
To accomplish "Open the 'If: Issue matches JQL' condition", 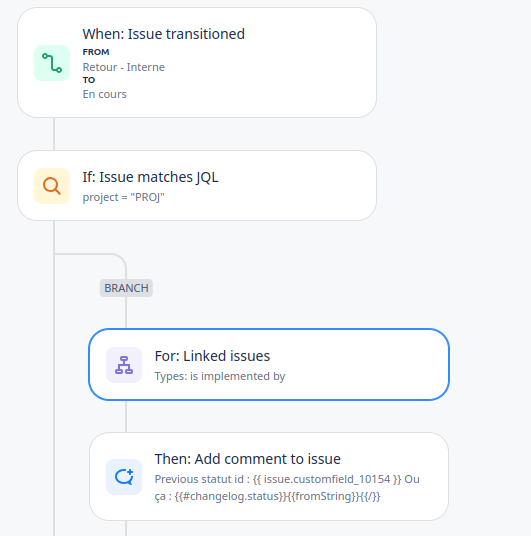I will pos(197,186).
